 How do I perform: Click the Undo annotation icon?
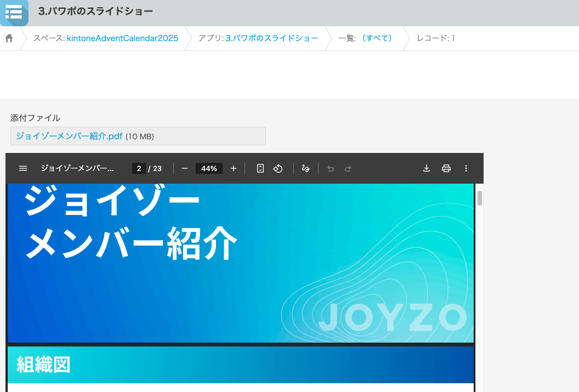[x=330, y=168]
